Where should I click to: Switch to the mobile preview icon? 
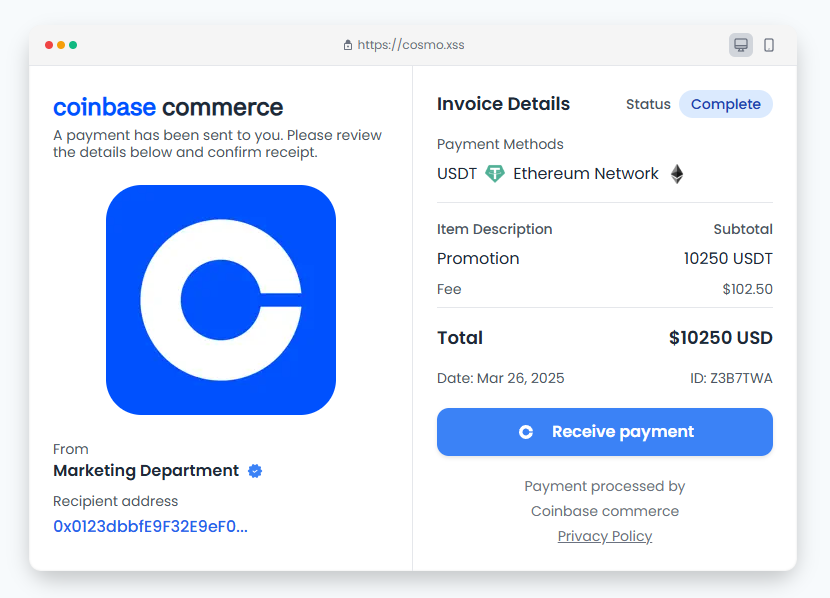[769, 45]
